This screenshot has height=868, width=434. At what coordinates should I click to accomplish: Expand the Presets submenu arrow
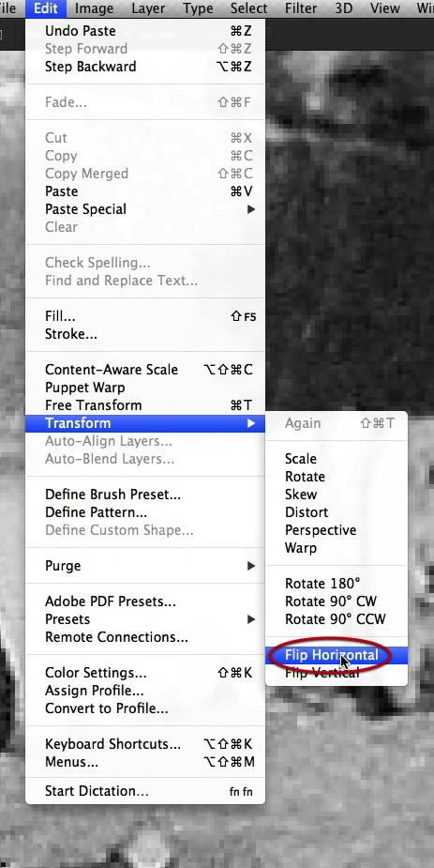pos(251,619)
